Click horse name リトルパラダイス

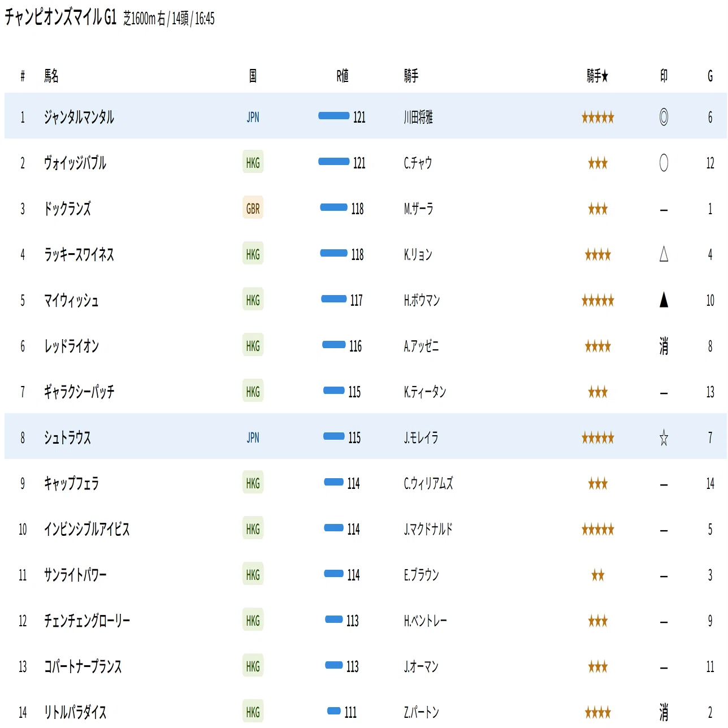coord(75,712)
